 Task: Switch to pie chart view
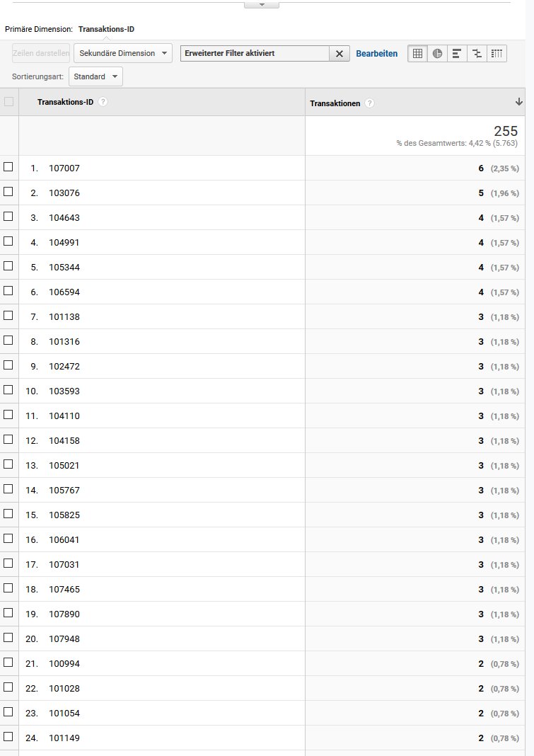[x=438, y=53]
